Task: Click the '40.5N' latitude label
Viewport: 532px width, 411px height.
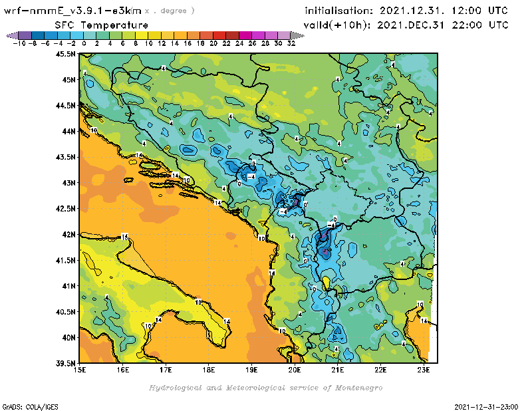Action: pos(65,311)
